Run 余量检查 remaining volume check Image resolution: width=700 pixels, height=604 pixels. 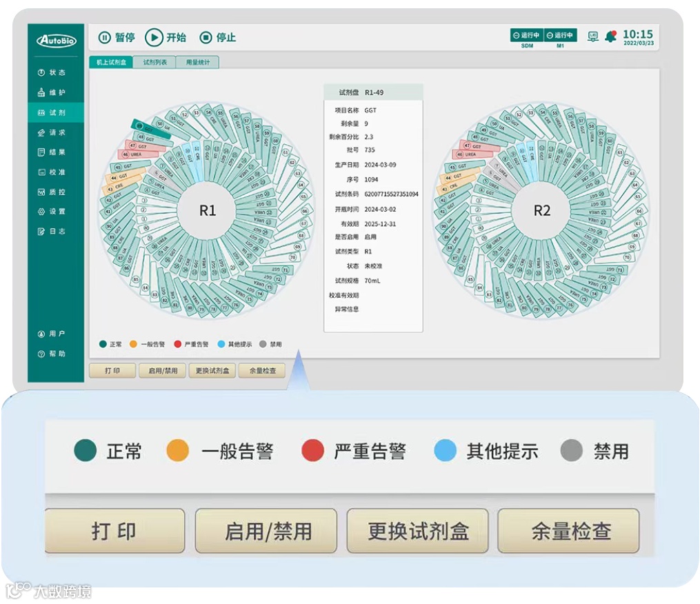(x=261, y=370)
